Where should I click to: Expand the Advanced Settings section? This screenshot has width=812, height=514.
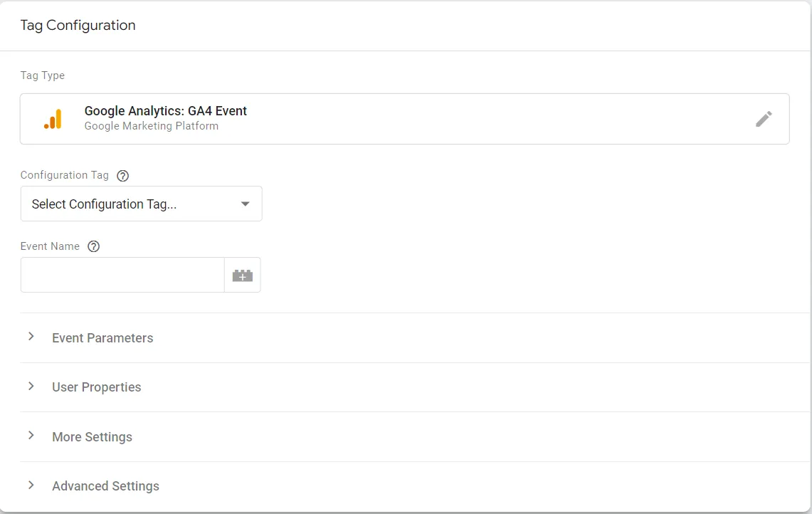point(105,486)
